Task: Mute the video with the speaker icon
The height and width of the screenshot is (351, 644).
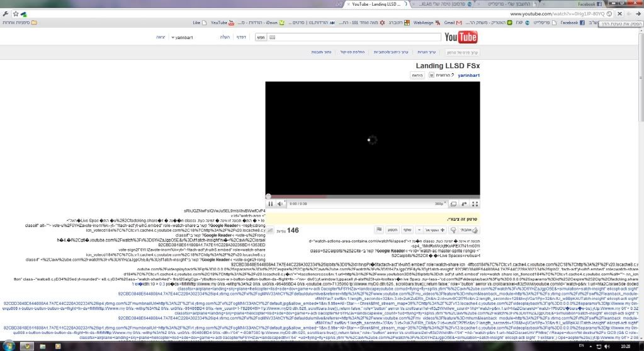Action: 280,204
